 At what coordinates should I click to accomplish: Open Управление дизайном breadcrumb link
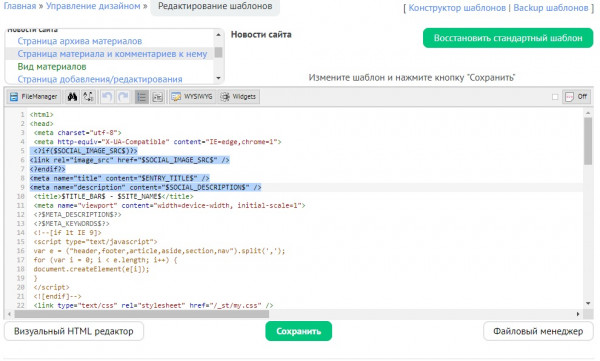click(93, 6)
